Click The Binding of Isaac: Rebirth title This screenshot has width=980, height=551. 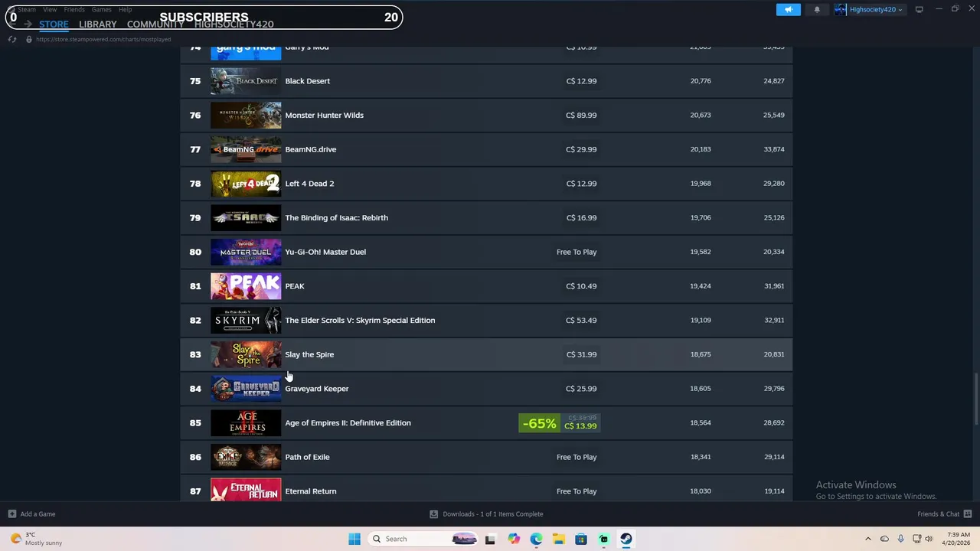337,217
